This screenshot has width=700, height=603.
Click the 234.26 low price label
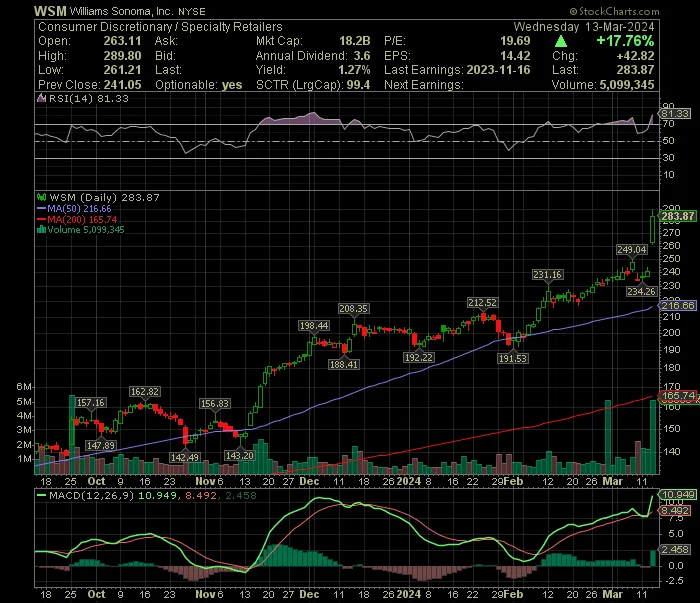(642, 291)
